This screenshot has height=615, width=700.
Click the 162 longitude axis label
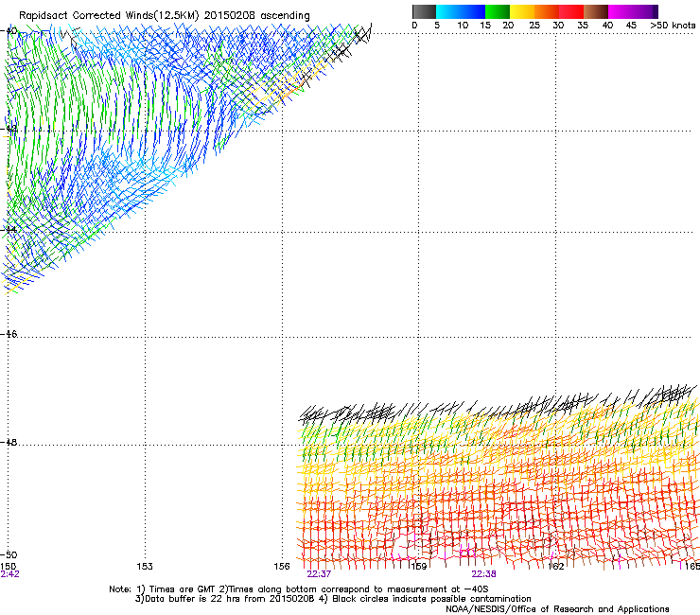point(556,567)
